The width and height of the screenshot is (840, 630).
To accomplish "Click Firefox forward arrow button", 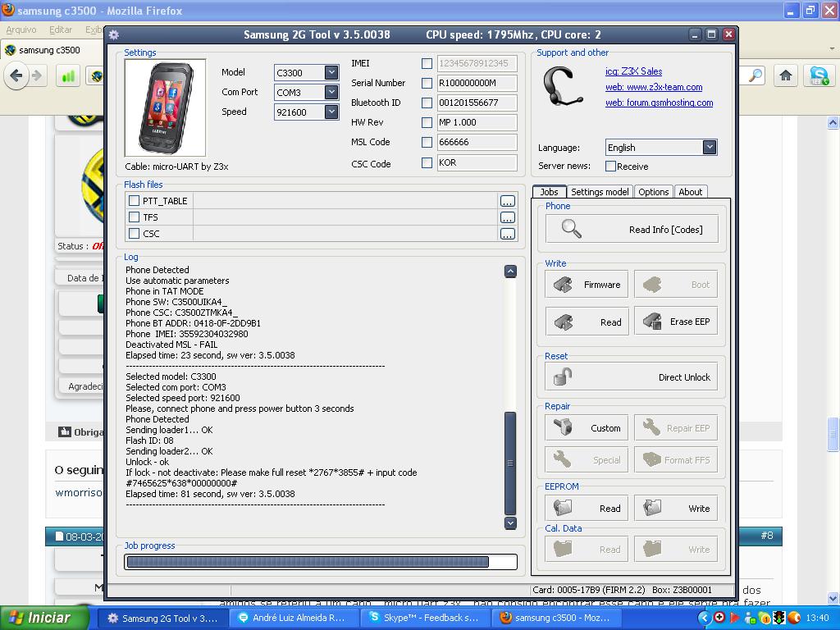I will [37, 75].
